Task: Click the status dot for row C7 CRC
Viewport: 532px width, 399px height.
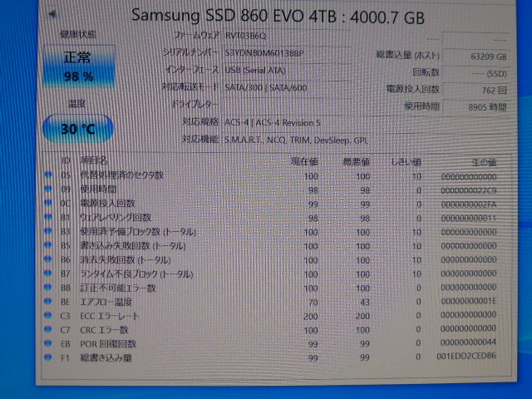Action: (x=48, y=329)
